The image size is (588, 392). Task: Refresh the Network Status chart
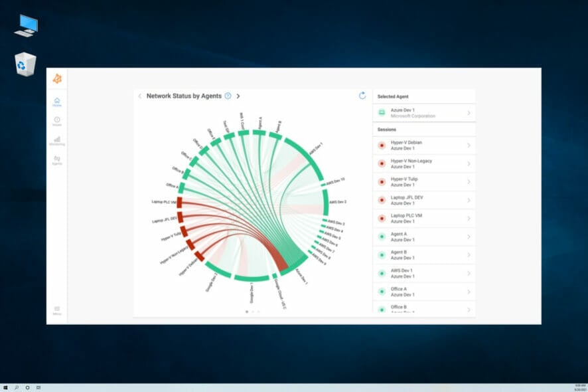click(362, 96)
